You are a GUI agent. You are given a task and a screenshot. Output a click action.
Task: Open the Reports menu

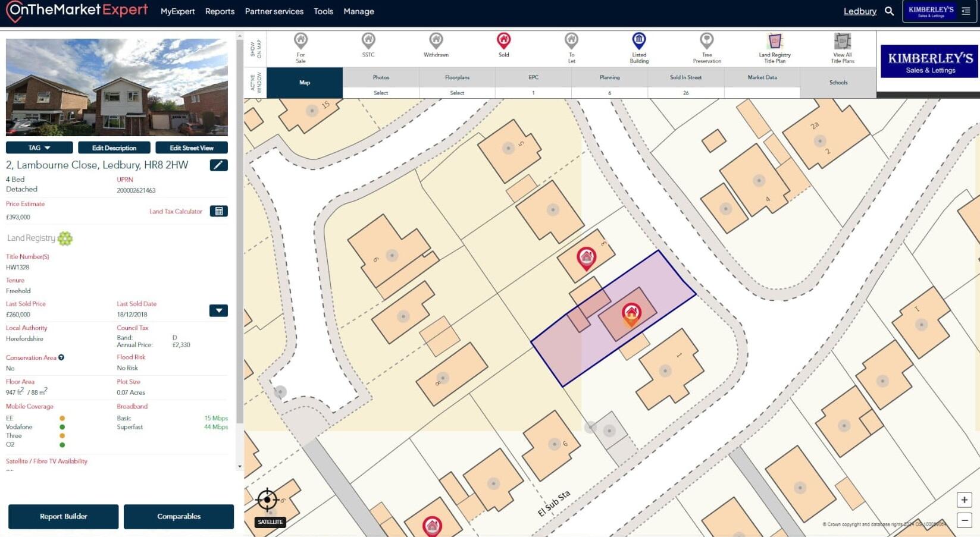pos(220,11)
